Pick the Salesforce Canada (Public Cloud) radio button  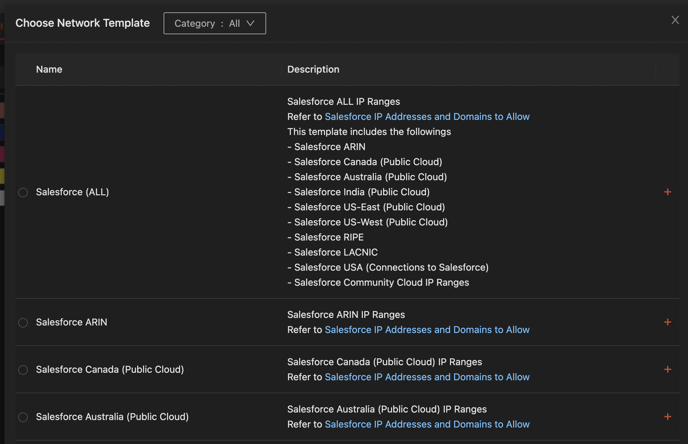(x=23, y=370)
